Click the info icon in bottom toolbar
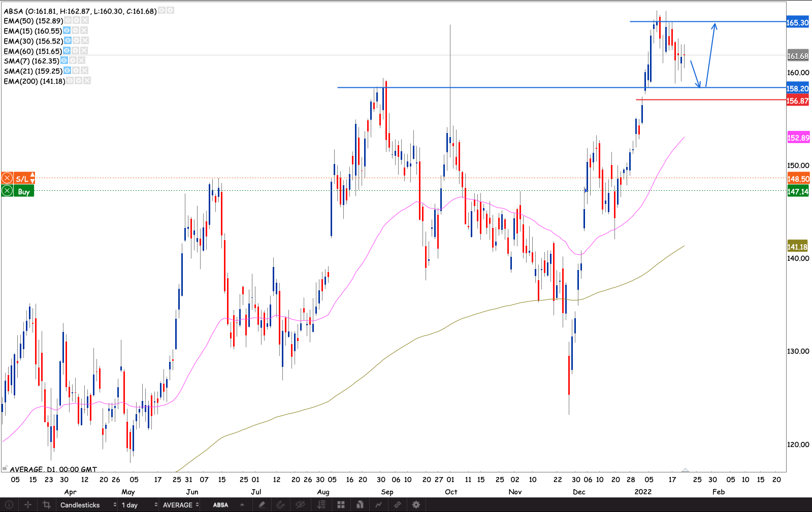Image resolution: width=812 pixels, height=512 pixels. [x=9, y=505]
